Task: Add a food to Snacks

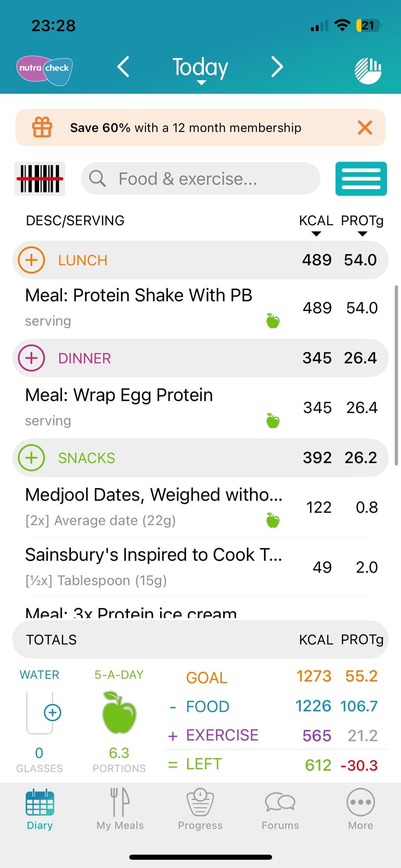Action: pyautogui.click(x=32, y=458)
